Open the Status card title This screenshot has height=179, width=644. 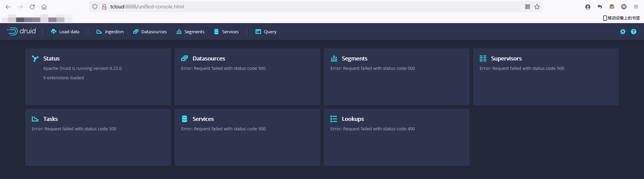(x=51, y=58)
